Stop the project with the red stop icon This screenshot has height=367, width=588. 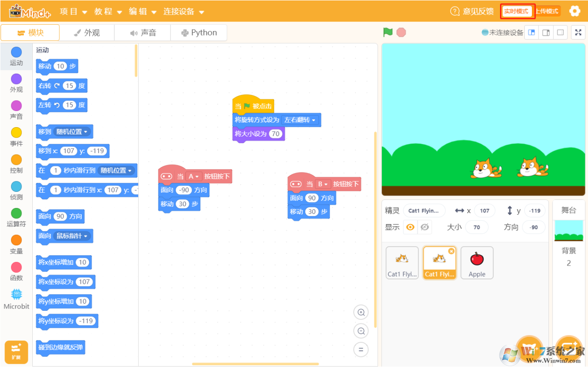[x=401, y=32]
